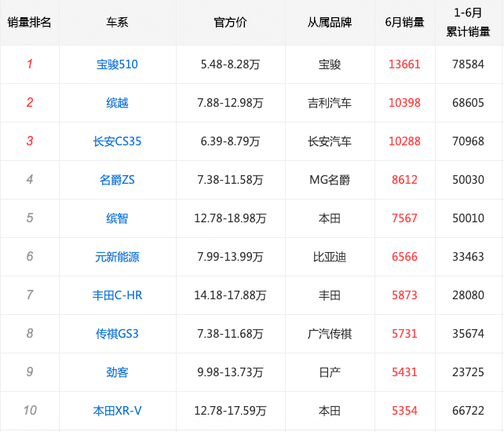
Task: Click cumulative sales value 78584
Action: pos(468,64)
